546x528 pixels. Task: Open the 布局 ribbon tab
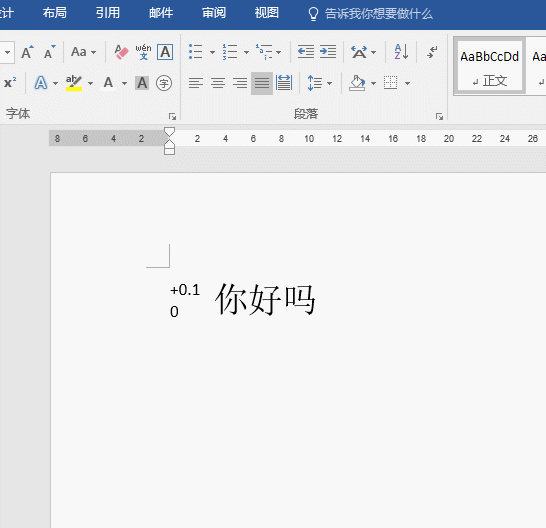pyautogui.click(x=55, y=13)
